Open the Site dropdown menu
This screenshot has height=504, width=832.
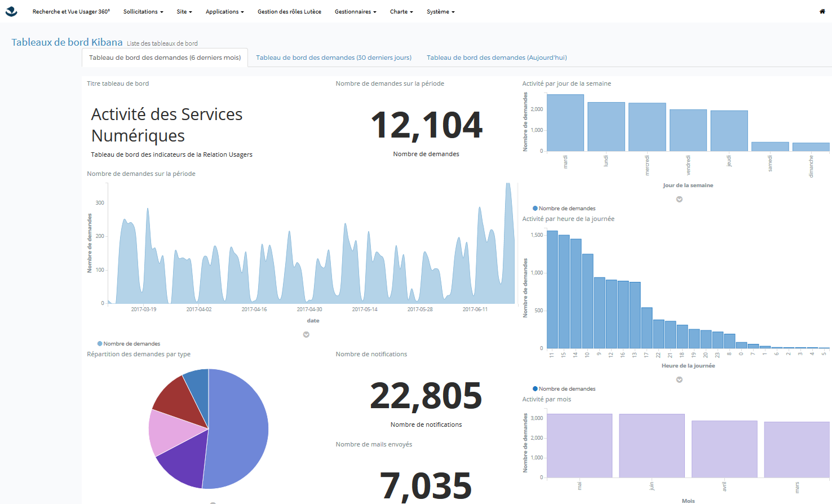(184, 11)
